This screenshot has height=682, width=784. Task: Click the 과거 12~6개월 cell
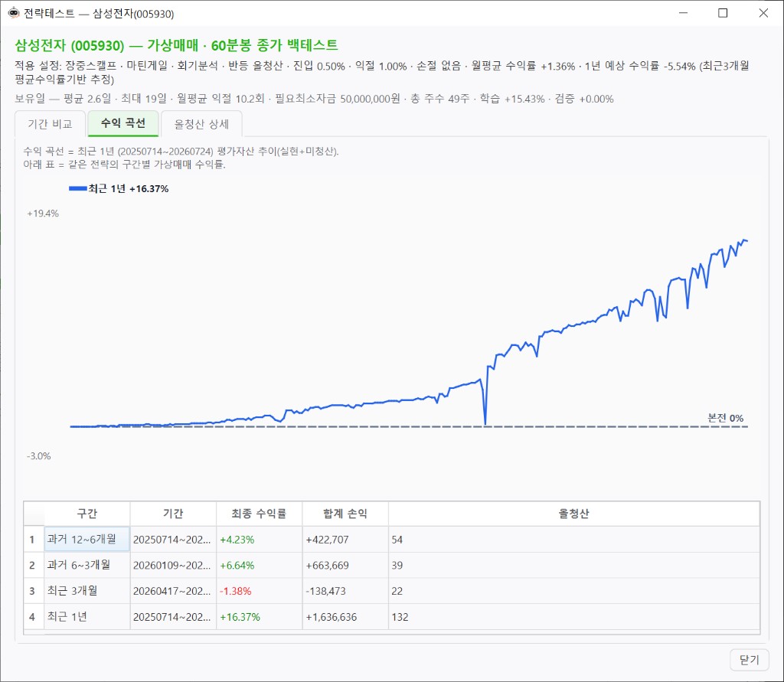click(87, 539)
